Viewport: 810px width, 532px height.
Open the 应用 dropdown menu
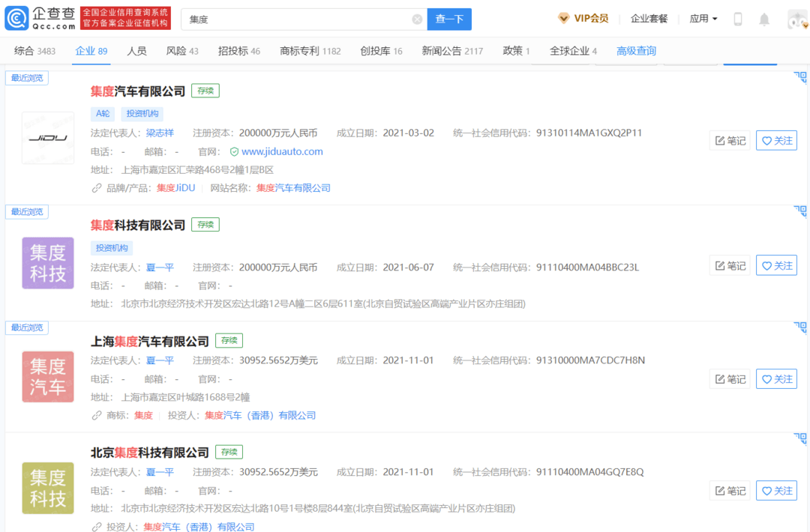click(703, 19)
